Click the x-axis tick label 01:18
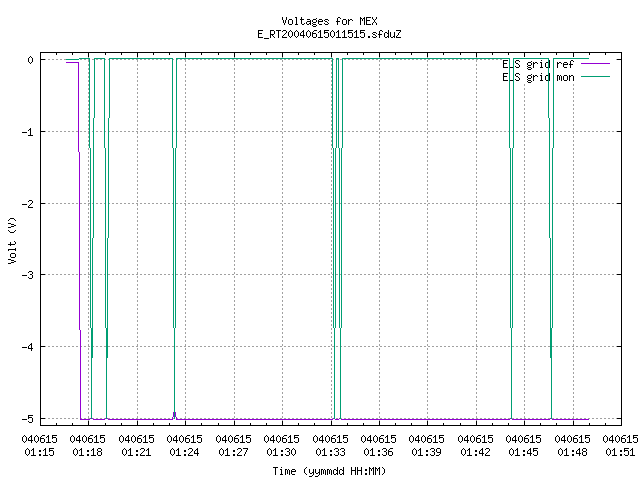Screen dimensions: 640x480 (88, 452)
